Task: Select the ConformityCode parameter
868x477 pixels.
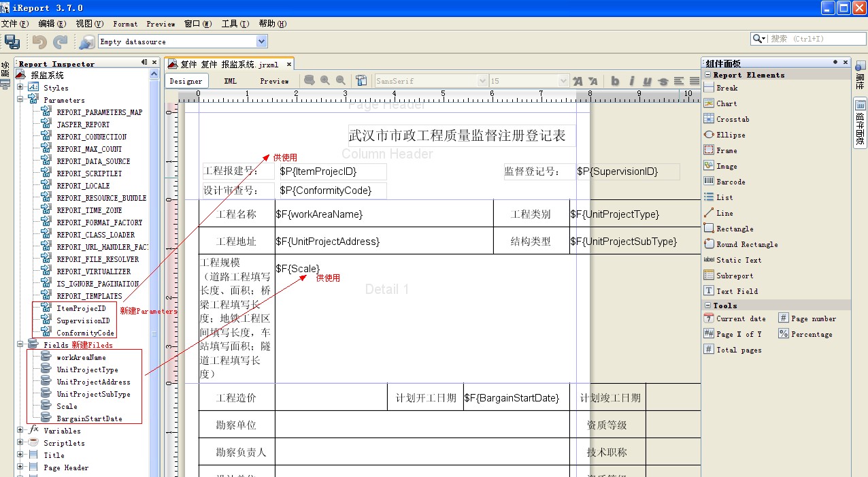Action: (85, 333)
